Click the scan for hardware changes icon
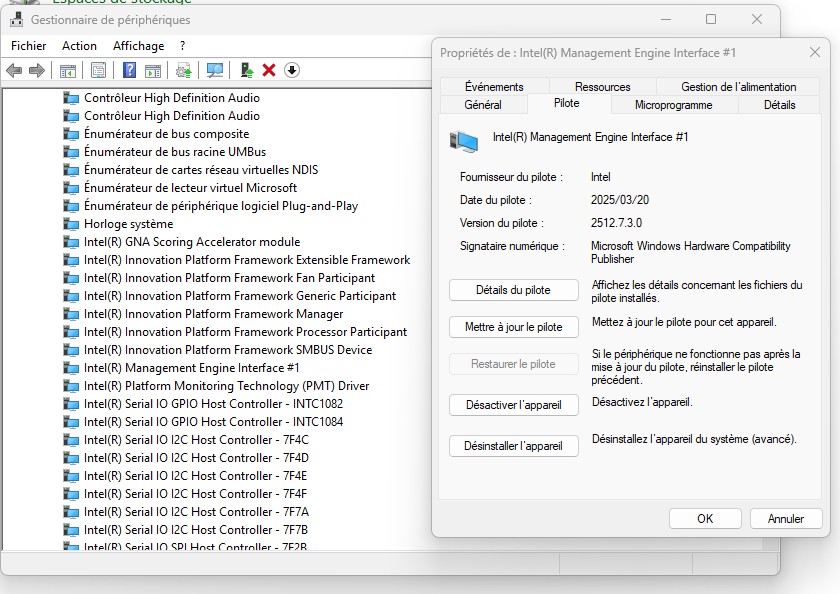Screen dimensions: 840x594 tap(214, 70)
